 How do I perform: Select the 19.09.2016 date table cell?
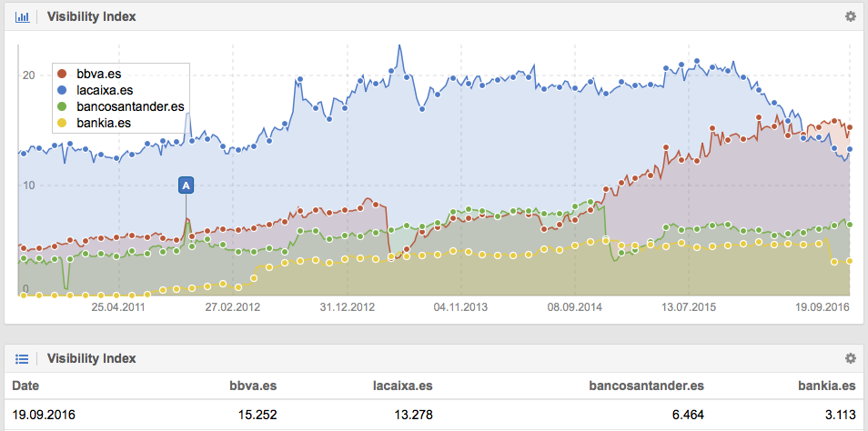(x=43, y=415)
